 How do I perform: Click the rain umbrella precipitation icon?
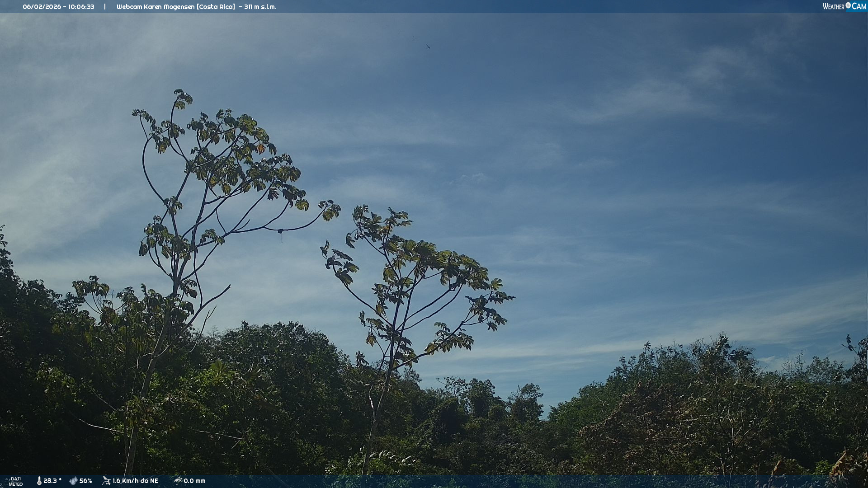click(x=178, y=481)
